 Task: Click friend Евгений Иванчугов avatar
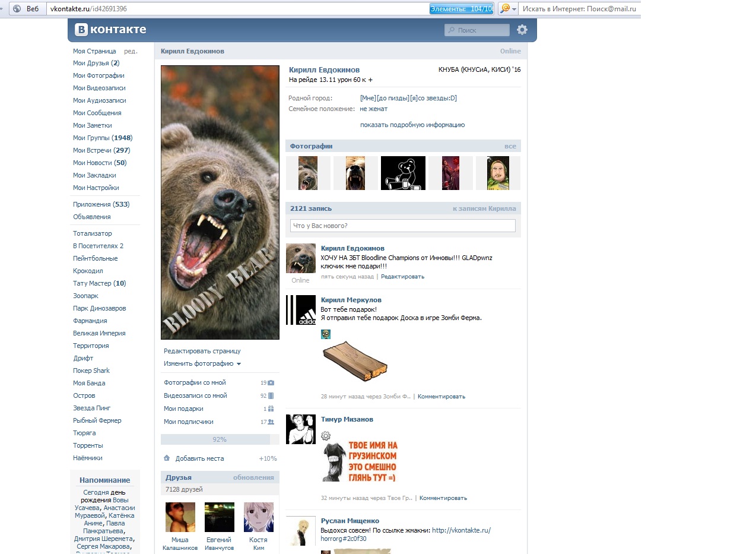point(219,517)
